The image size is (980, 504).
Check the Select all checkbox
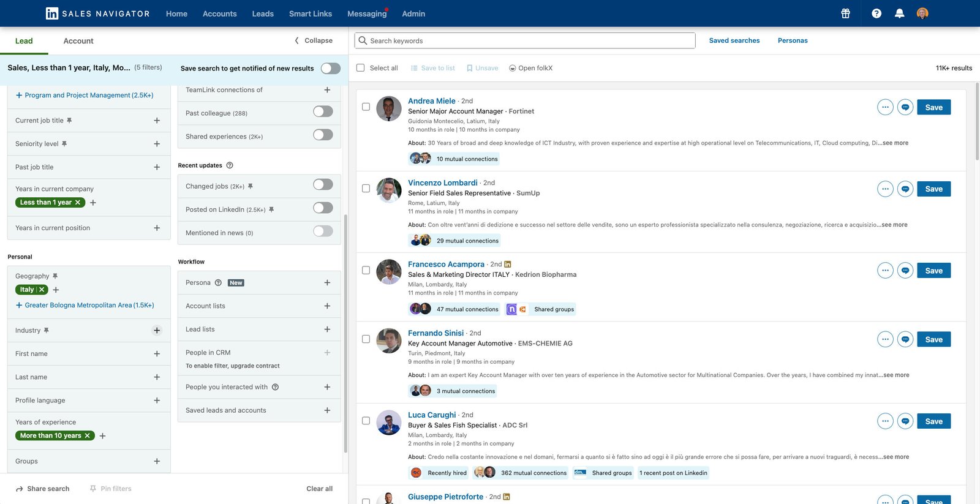tap(360, 68)
